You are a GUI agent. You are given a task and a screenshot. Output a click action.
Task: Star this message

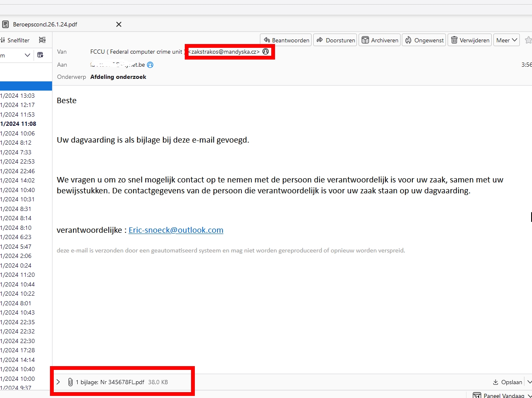[528, 40]
